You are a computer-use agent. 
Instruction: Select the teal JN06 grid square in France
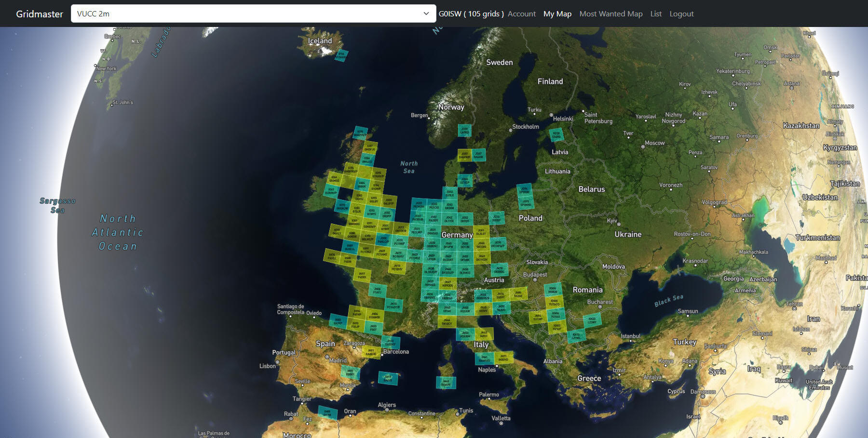coord(378,291)
